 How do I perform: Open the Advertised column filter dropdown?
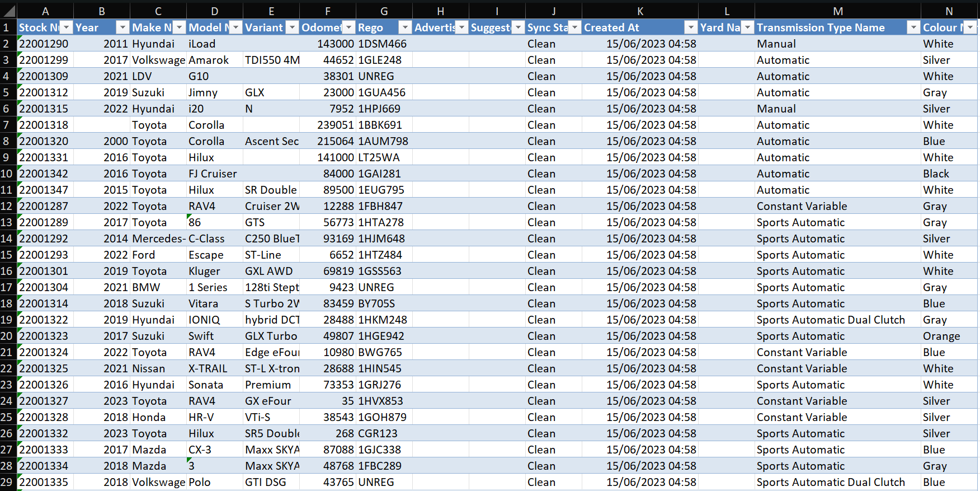click(462, 27)
